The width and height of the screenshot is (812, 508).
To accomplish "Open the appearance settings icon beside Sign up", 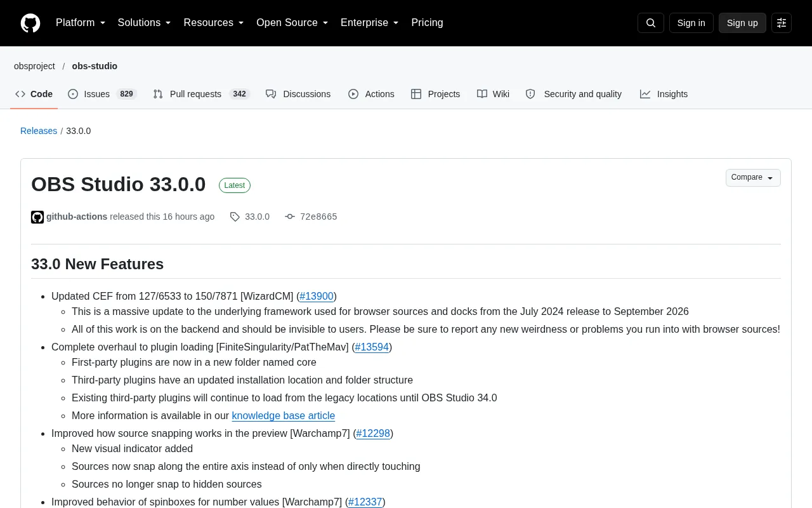I will [x=782, y=23].
